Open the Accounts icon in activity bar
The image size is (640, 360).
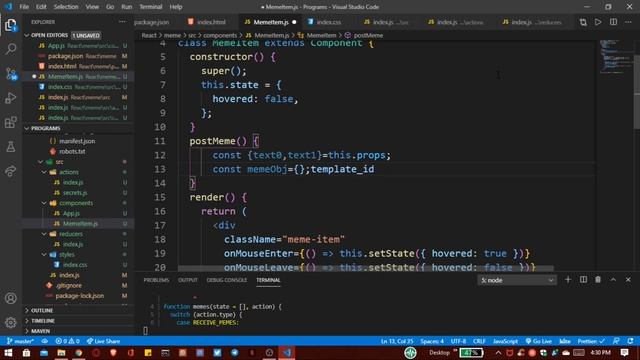(11, 298)
